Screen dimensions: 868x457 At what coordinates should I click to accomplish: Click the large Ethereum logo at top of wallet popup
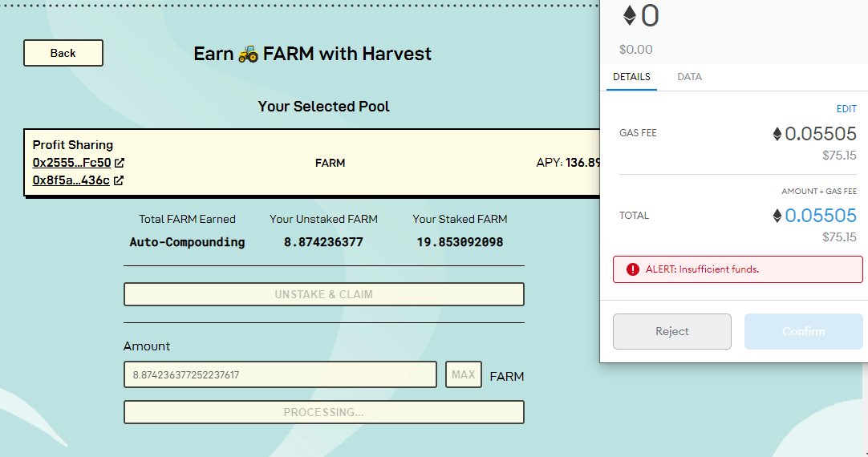click(630, 15)
